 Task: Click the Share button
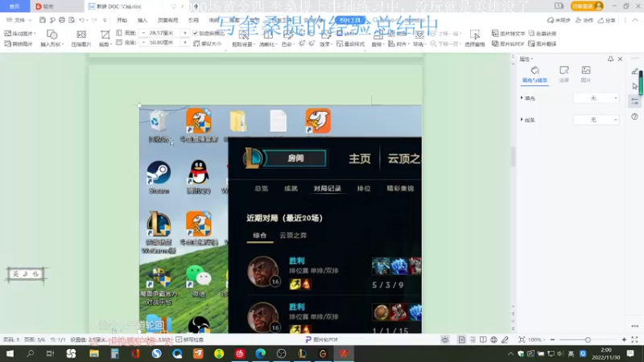point(606,19)
